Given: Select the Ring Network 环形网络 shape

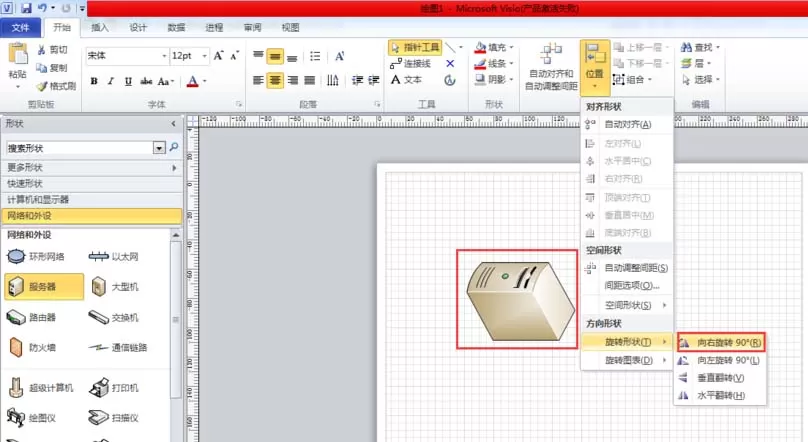Looking at the screenshot, I should (x=36, y=256).
